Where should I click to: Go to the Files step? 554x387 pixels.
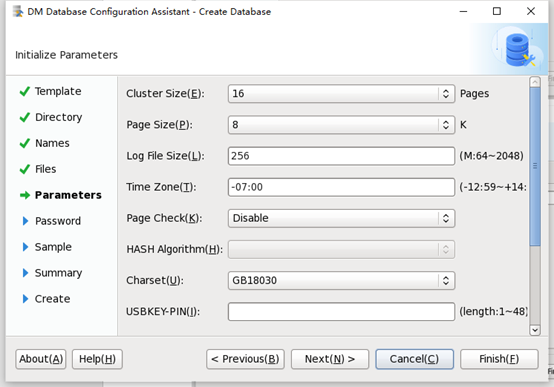click(46, 169)
